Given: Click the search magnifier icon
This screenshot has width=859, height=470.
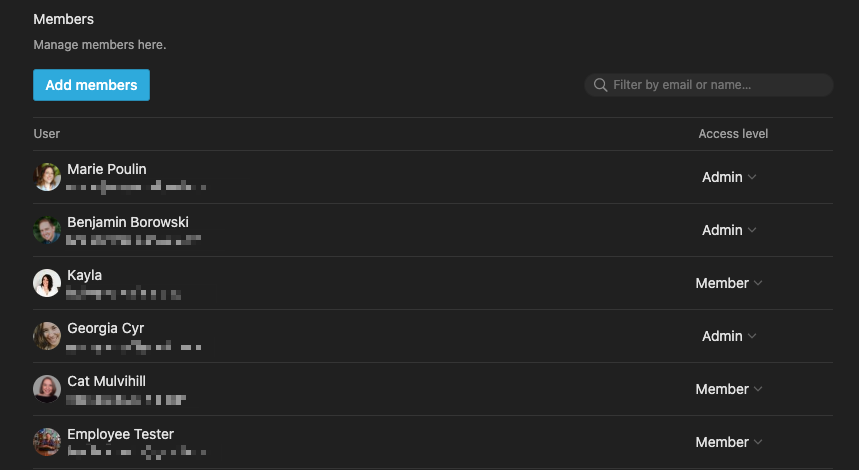Looking at the screenshot, I should pyautogui.click(x=600, y=85).
